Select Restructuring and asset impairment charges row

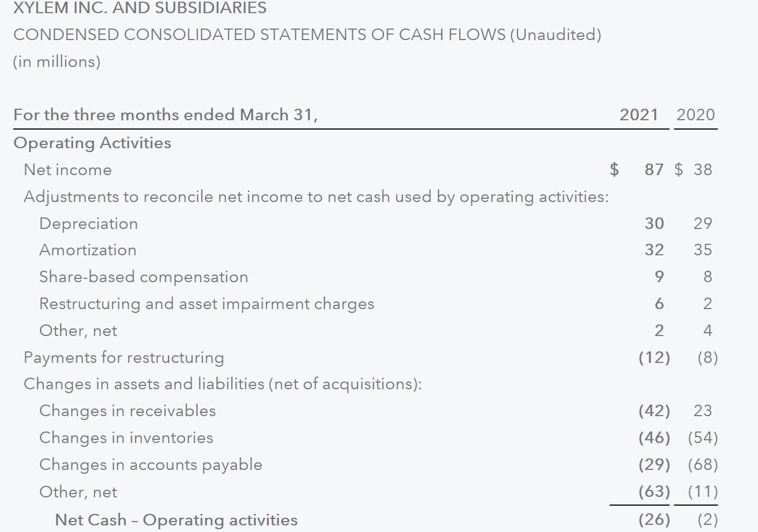pyautogui.click(x=207, y=304)
